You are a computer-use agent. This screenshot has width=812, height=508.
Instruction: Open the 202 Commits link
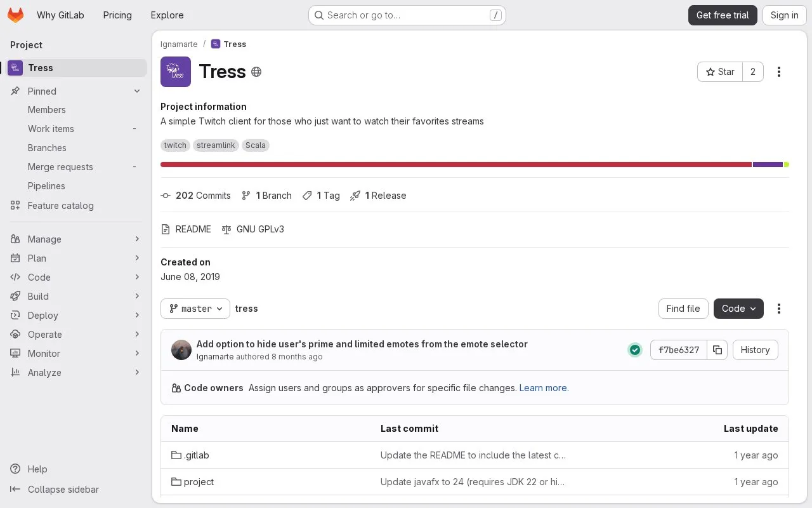(196, 196)
